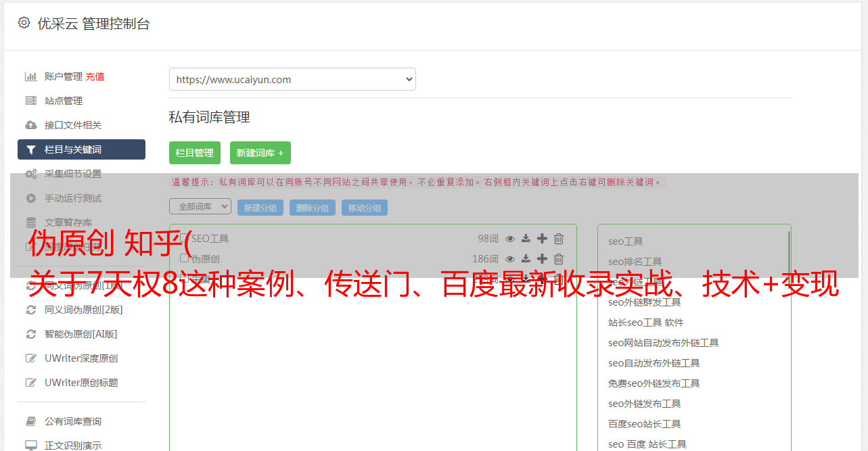Open UWriter原创标题 in the sidebar
The image size is (868, 451).
[x=81, y=383]
